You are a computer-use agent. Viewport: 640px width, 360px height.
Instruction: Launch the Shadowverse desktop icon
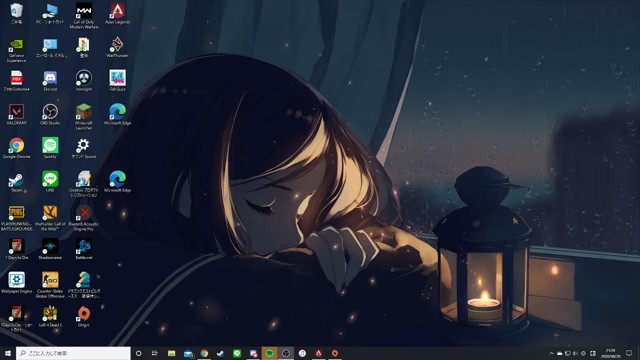(50, 250)
